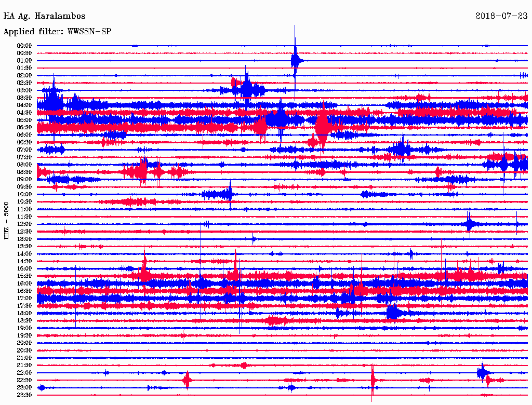Select the 02:30 time label
The image size is (532, 405).
[x=24, y=83]
